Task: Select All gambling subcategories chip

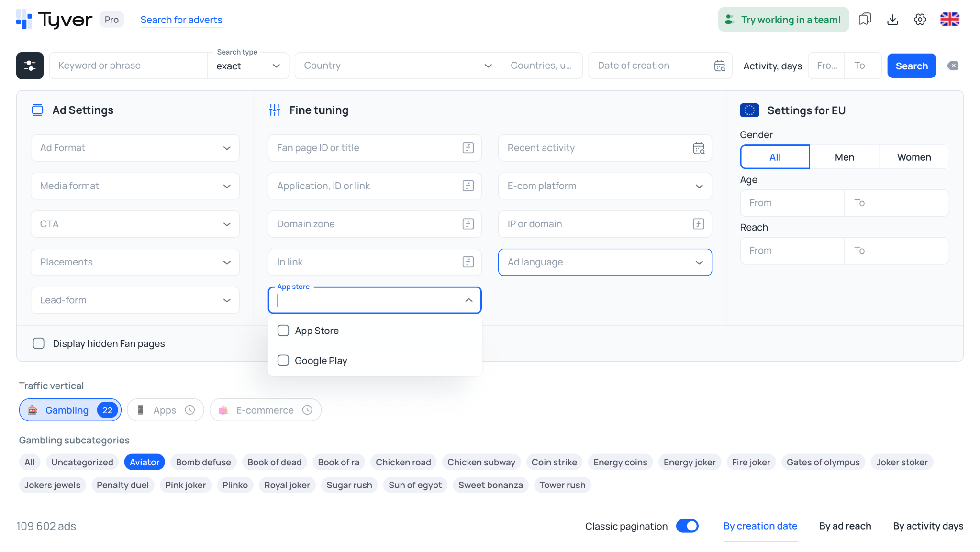Action: point(30,462)
